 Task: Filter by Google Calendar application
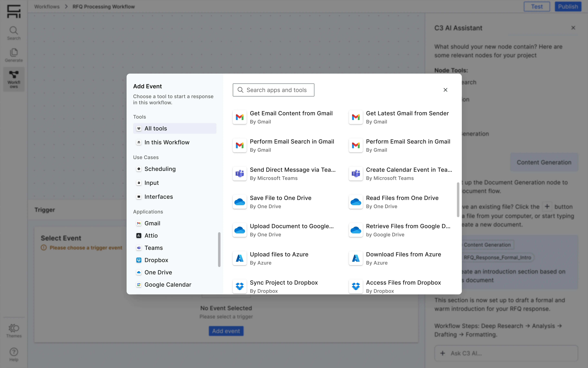(x=174, y=284)
